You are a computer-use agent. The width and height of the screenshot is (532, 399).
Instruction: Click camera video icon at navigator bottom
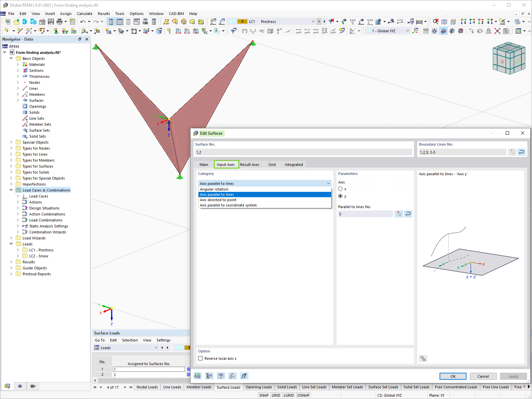point(33,386)
